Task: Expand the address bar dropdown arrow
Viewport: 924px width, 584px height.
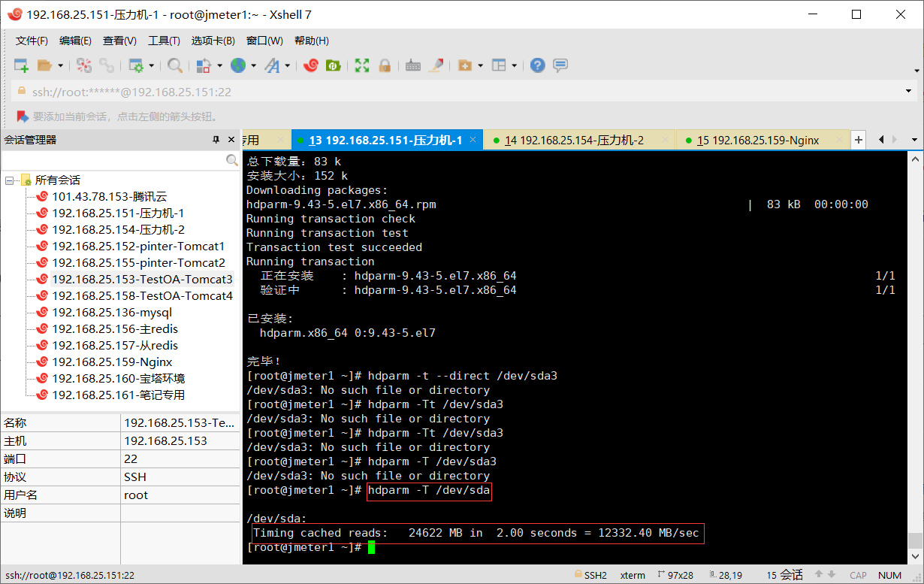Action: click(909, 92)
